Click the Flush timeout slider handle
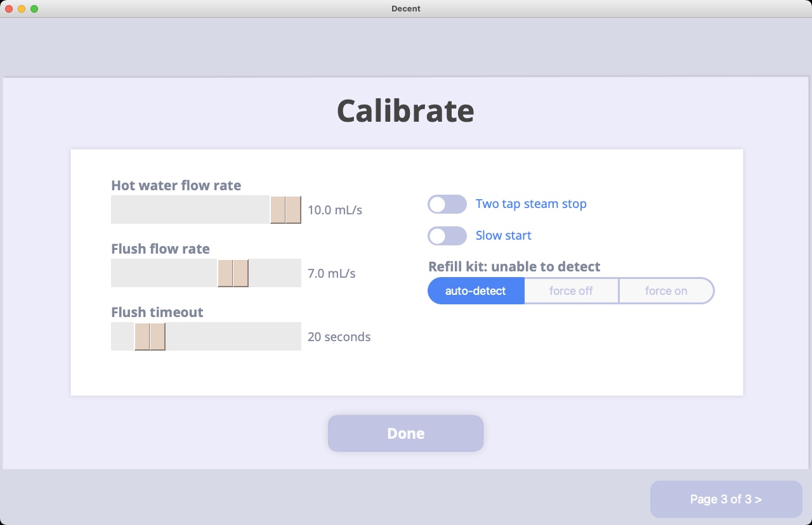The height and width of the screenshot is (525, 812). tap(150, 337)
